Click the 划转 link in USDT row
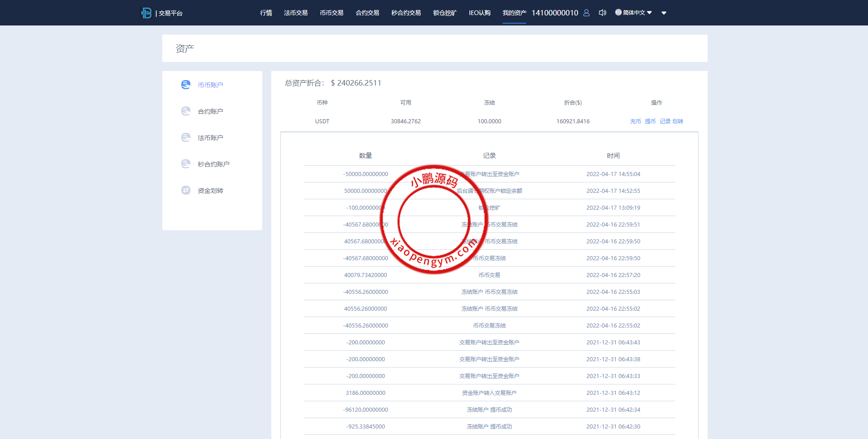Screen dimensions: 868x439 point(678,121)
